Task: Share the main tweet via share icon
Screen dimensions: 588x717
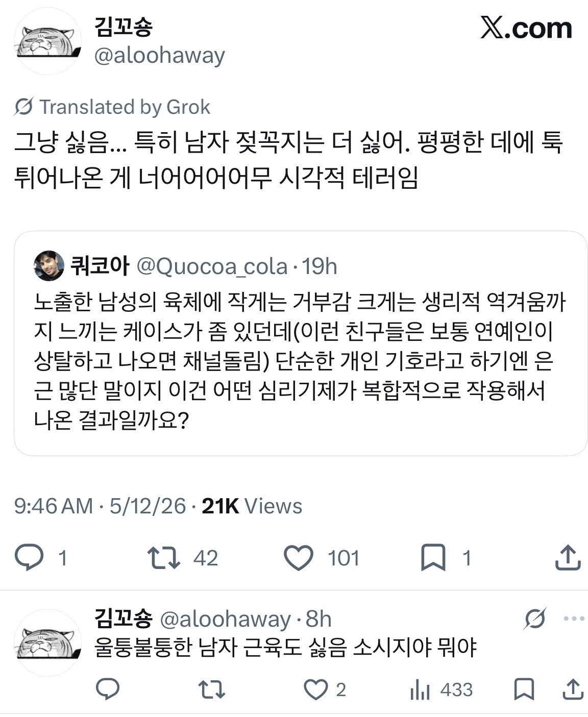Action: pyautogui.click(x=568, y=557)
